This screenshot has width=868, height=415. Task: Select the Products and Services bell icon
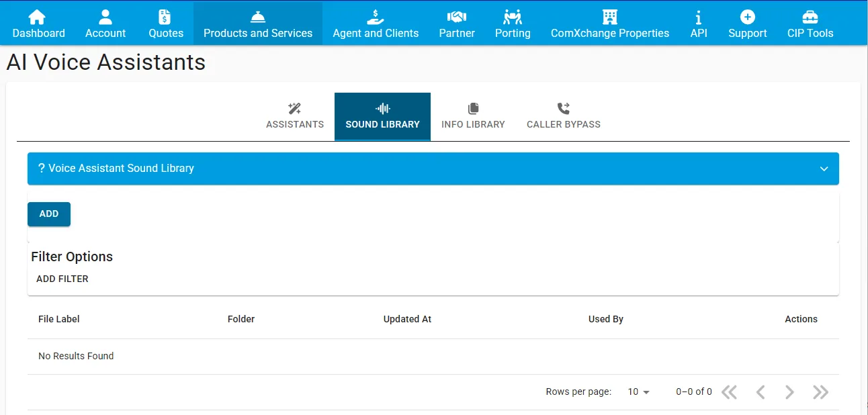click(258, 17)
